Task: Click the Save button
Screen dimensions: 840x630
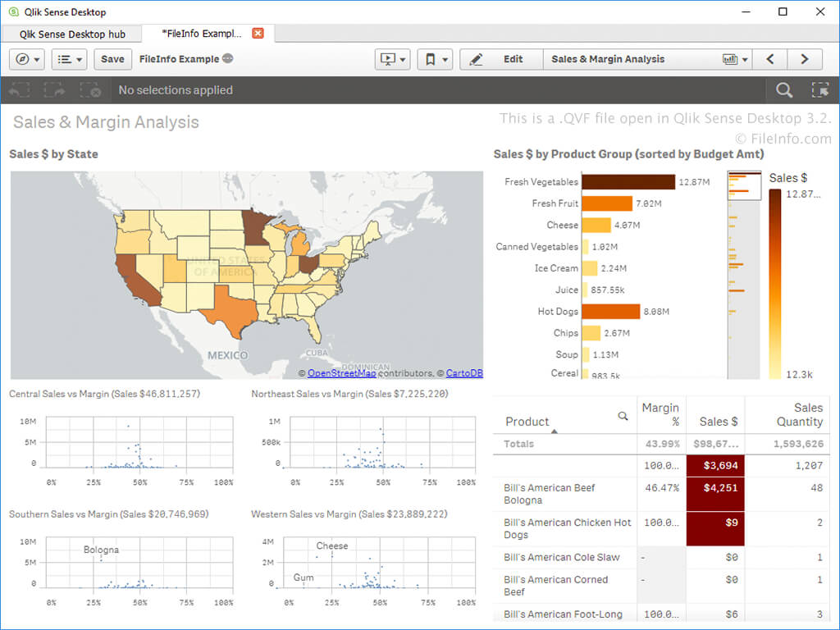Action: [x=112, y=59]
